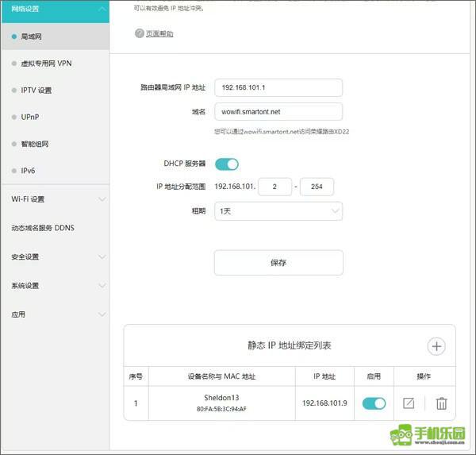This screenshot has width=476, height=455.
Task: Expand the 应用 menu section
Action: [x=55, y=314]
